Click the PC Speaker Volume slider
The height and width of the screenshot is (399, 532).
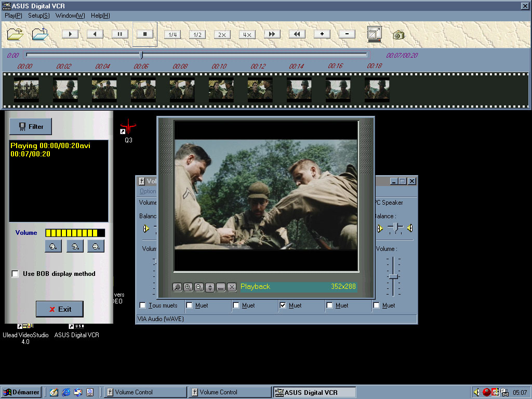pyautogui.click(x=393, y=276)
